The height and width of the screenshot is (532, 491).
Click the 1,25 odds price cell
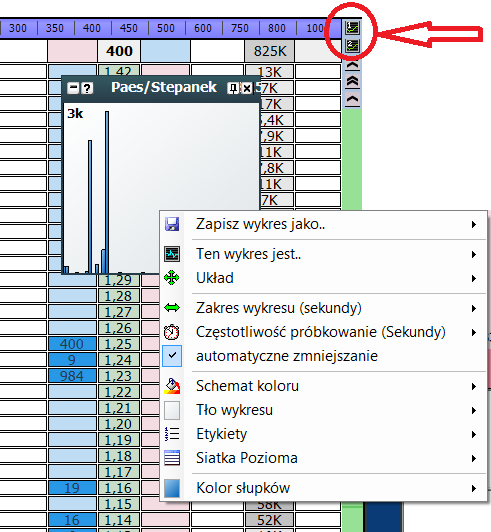[118, 344]
